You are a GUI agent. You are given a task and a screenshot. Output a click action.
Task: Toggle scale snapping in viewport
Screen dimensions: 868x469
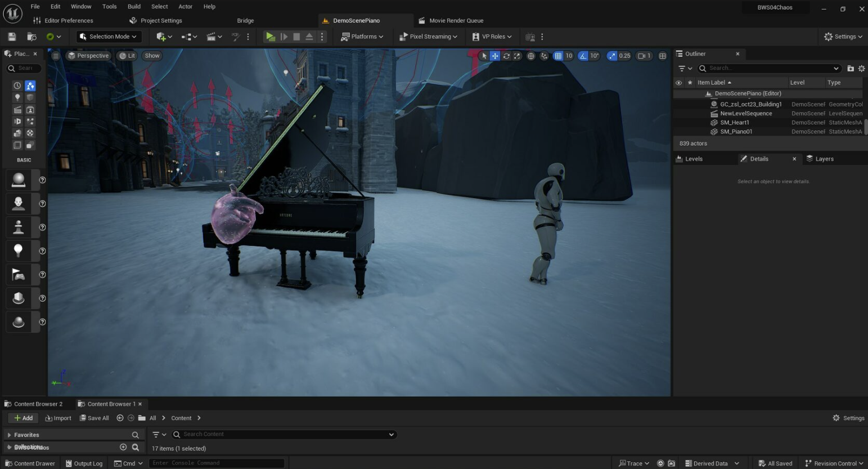612,56
